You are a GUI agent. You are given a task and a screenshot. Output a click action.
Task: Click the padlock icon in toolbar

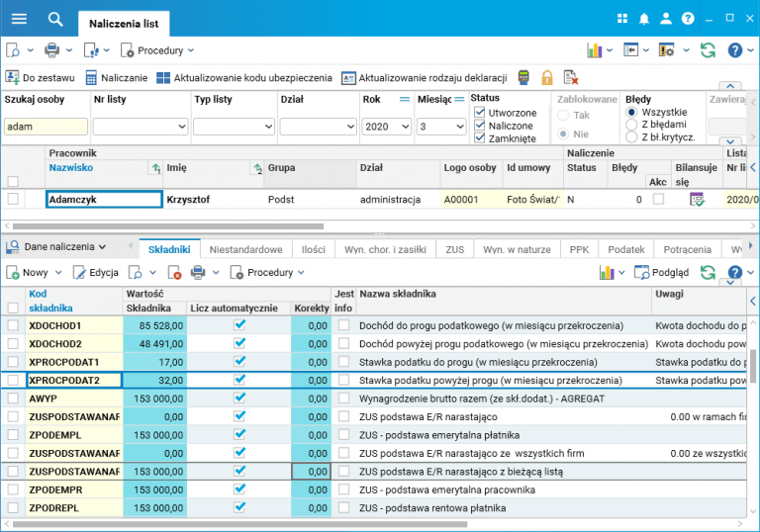click(x=546, y=78)
